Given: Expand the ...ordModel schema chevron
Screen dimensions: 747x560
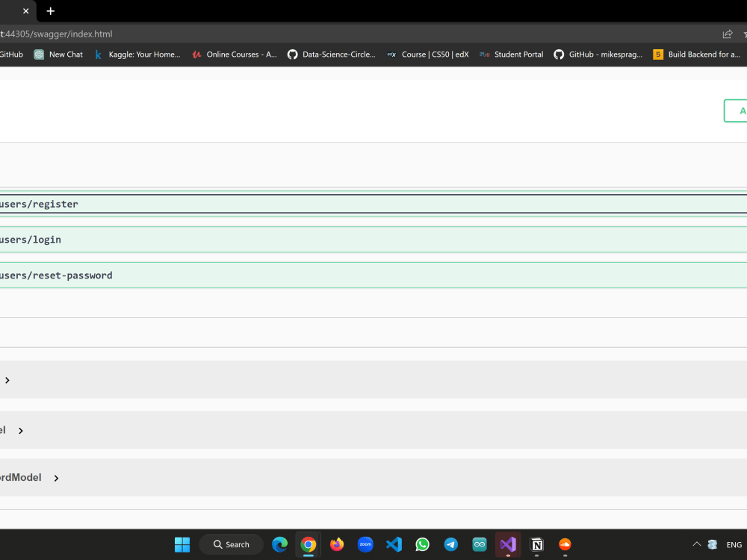Looking at the screenshot, I should tap(56, 478).
